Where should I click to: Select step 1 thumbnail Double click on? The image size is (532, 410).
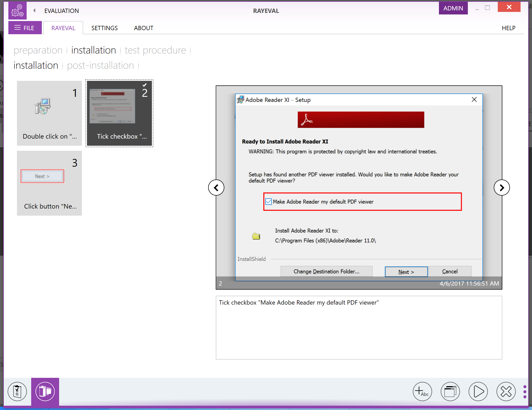[49, 113]
